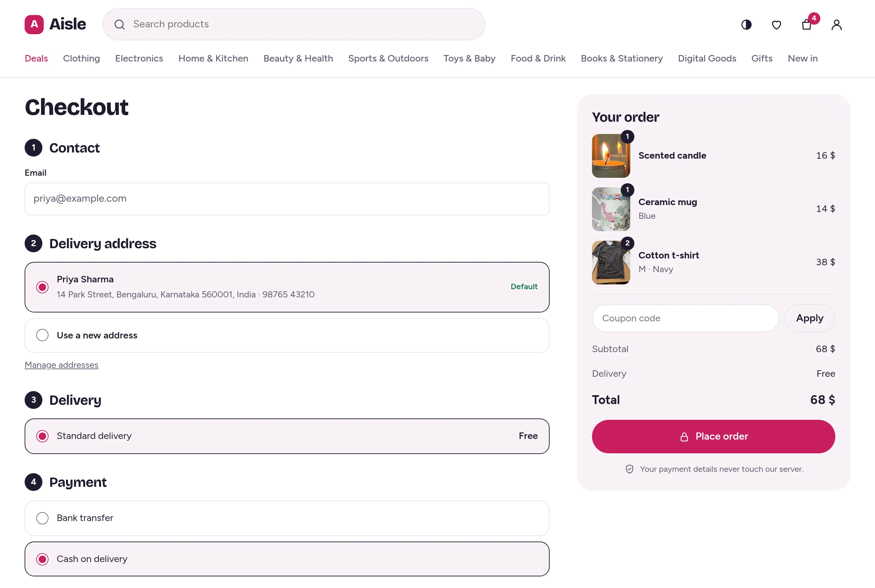
Task: Click the Place order button
Action: 713,436
